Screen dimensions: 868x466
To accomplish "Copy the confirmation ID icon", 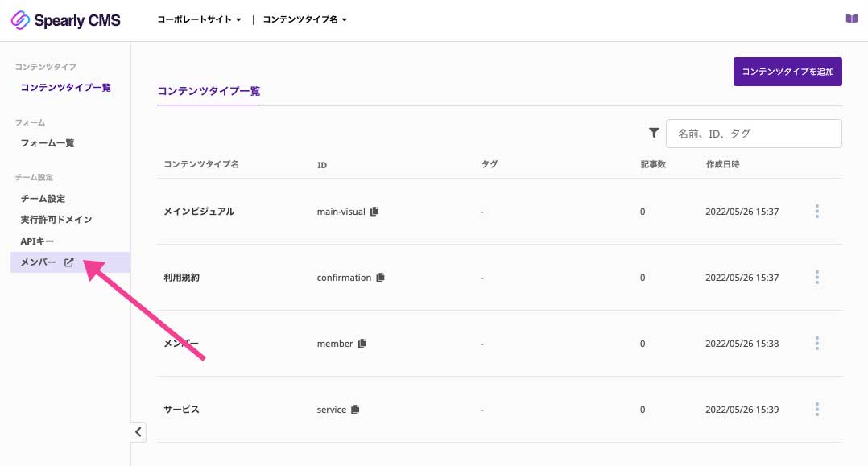I will click(380, 278).
